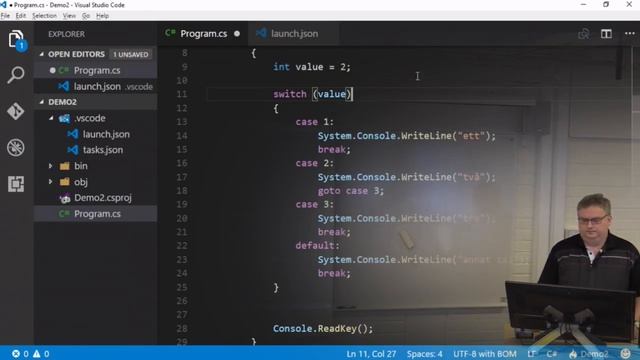Click the warnings count icon in status bar

(x=37, y=353)
